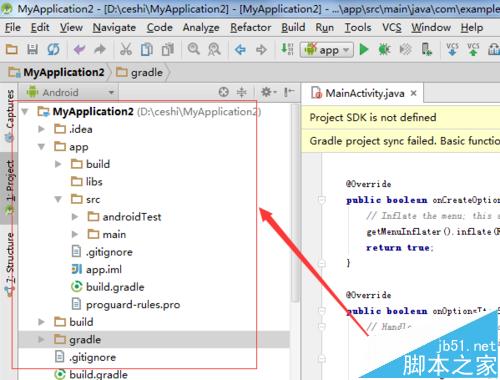Click the Redo arrow icon

point(100,50)
